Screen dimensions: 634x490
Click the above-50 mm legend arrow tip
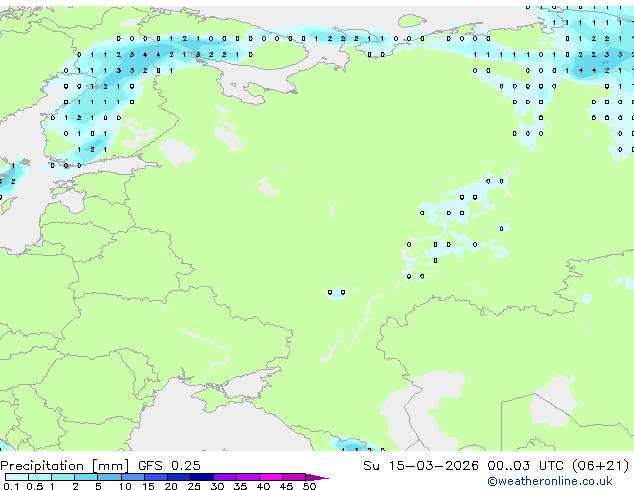point(317,477)
